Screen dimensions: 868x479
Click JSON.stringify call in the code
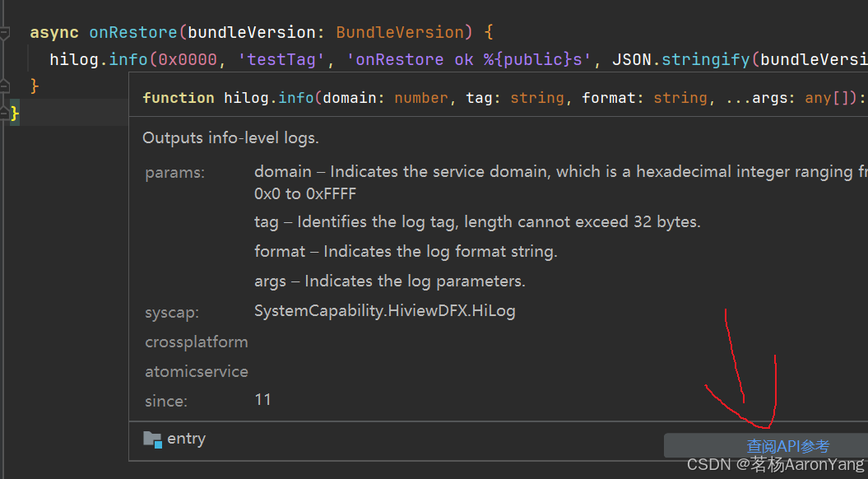coord(680,59)
